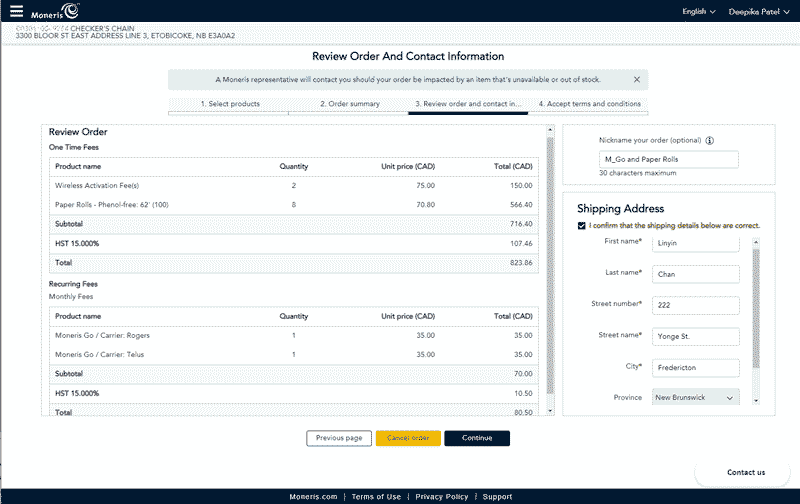Open the English language dropdown
This screenshot has height=504, width=800.
(698, 11)
